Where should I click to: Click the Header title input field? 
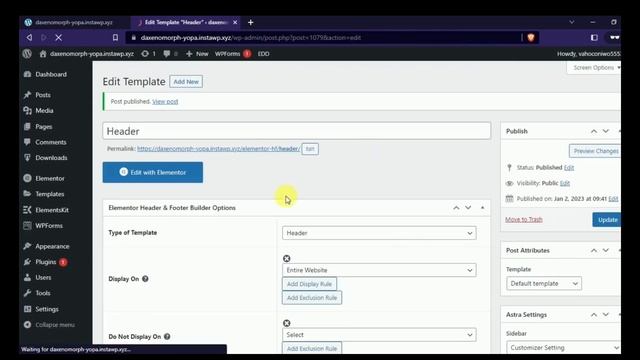tap(297, 131)
